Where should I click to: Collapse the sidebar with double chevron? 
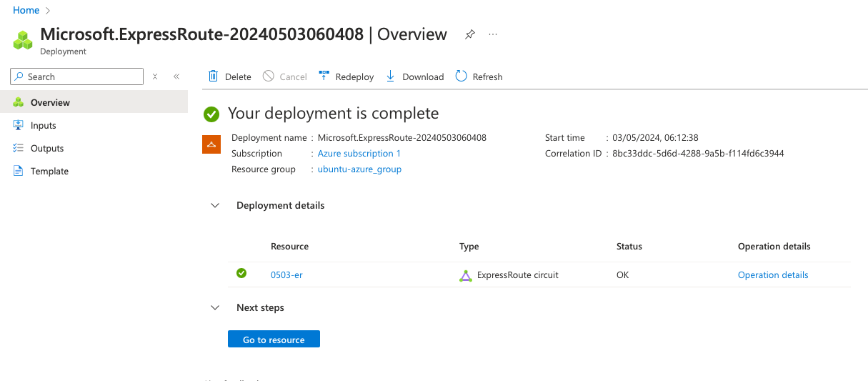[176, 76]
